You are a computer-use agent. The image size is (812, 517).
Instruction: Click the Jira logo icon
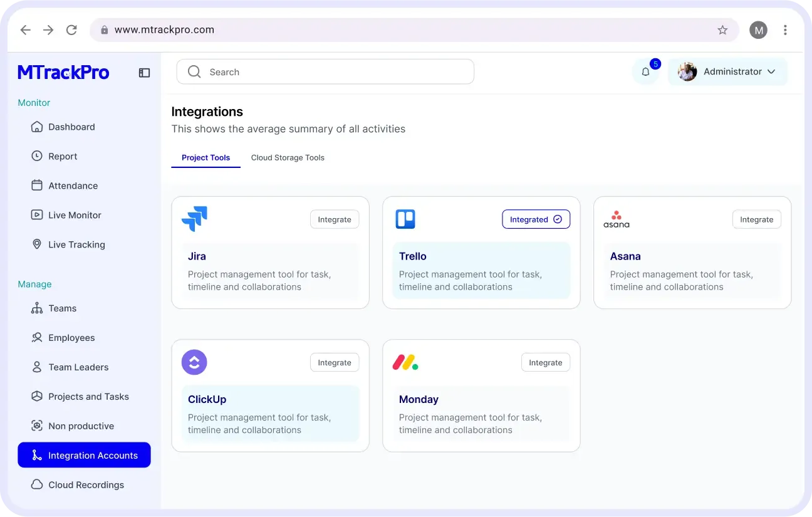click(x=194, y=219)
